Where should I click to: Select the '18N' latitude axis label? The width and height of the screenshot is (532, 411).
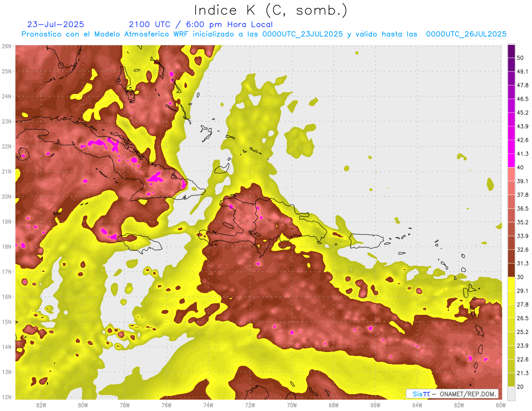point(7,247)
